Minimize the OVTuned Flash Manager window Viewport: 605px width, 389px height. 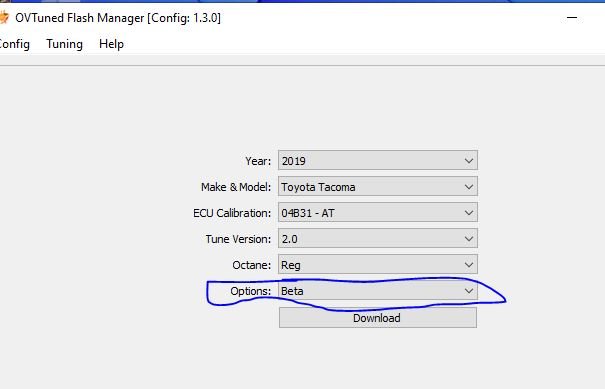[x=572, y=18]
